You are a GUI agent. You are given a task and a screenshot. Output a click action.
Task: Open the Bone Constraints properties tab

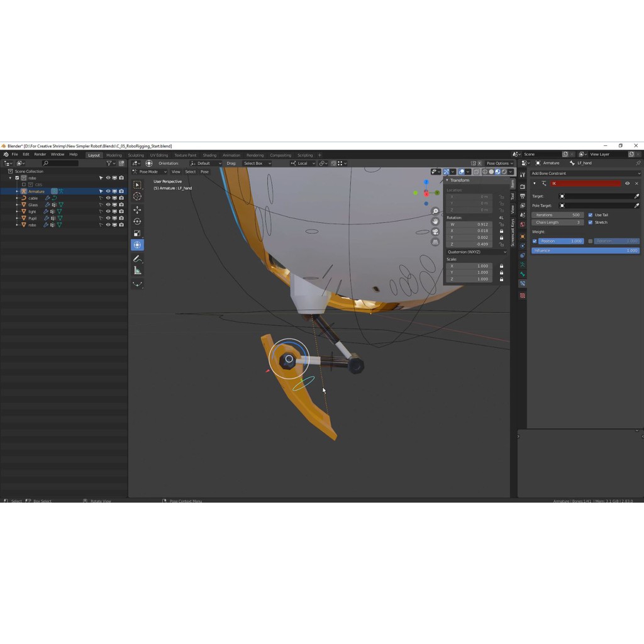(522, 284)
